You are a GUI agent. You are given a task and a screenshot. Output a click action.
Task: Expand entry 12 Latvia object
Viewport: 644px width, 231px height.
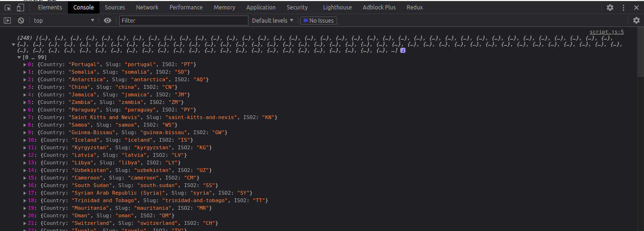tap(25, 155)
